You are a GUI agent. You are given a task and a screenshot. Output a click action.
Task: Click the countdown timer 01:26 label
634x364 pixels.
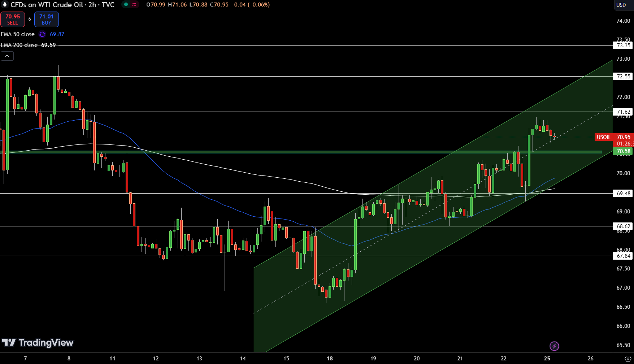pos(625,144)
